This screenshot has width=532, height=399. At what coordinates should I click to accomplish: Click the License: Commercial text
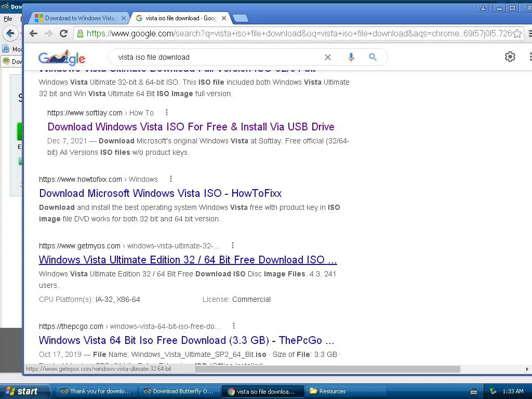pyautogui.click(x=236, y=299)
